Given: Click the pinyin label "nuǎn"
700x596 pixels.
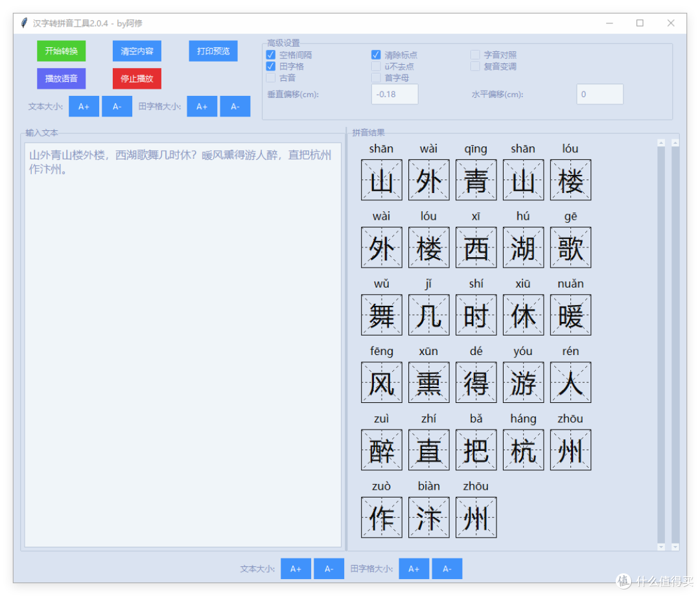Looking at the screenshot, I should tap(570, 284).
